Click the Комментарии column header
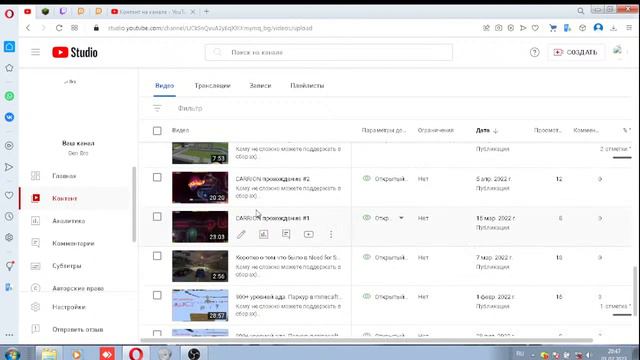This screenshot has width=640, height=360. point(586,131)
